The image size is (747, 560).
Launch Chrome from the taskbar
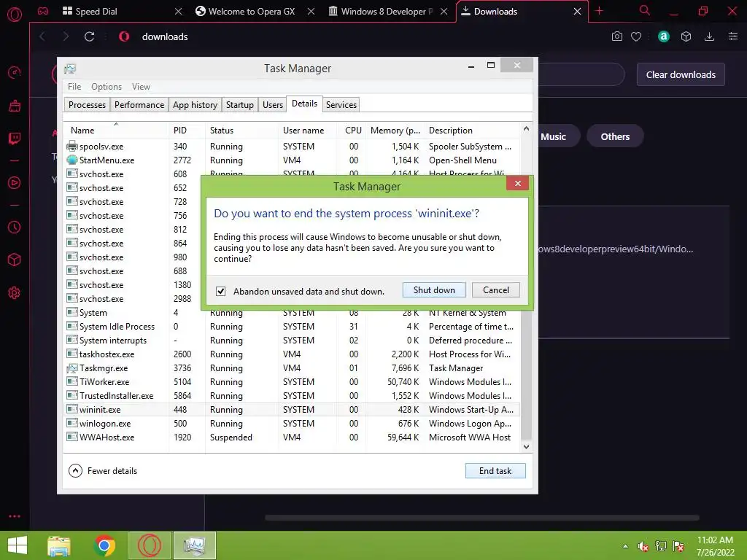point(104,545)
